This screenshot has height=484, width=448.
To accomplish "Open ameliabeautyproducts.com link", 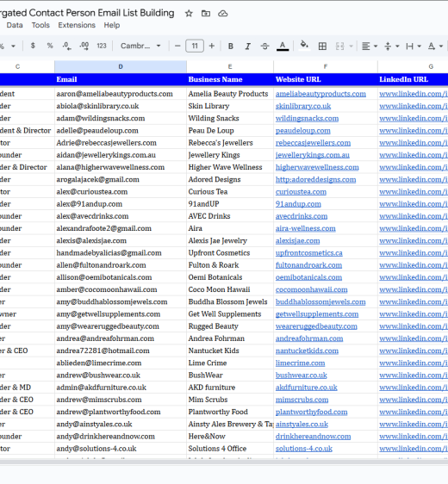I will coord(320,94).
